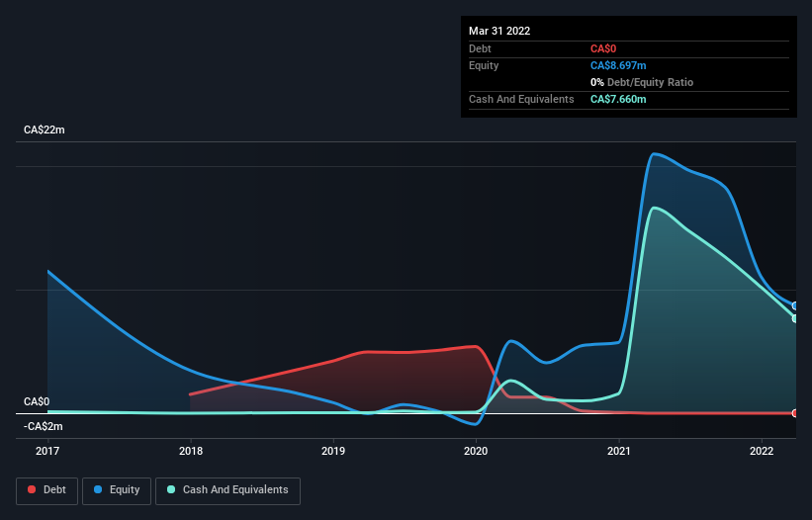Toggle Cash And Equivalents legend button
The image size is (812, 520).
(x=227, y=490)
